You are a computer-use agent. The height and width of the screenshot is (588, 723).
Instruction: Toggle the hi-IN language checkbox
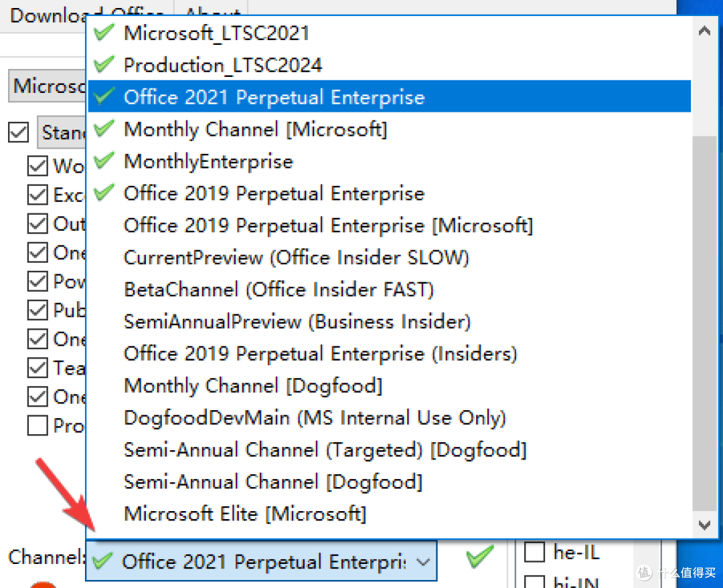click(534, 581)
